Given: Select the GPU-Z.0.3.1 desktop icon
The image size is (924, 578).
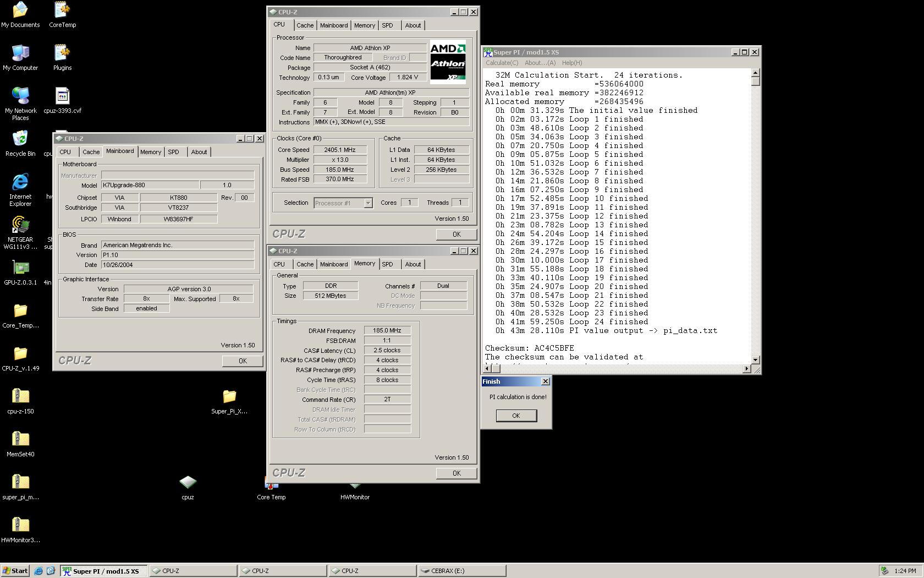Looking at the screenshot, I should [20, 272].
